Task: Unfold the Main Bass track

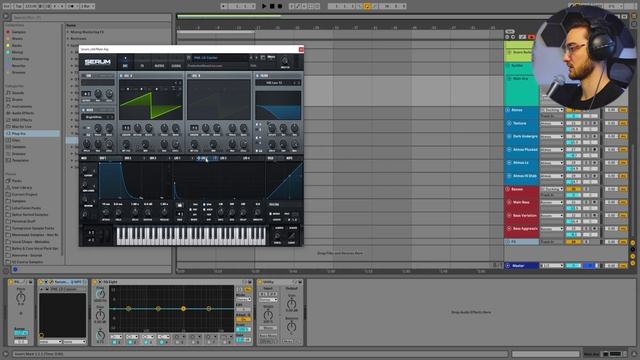Action: click(509, 202)
